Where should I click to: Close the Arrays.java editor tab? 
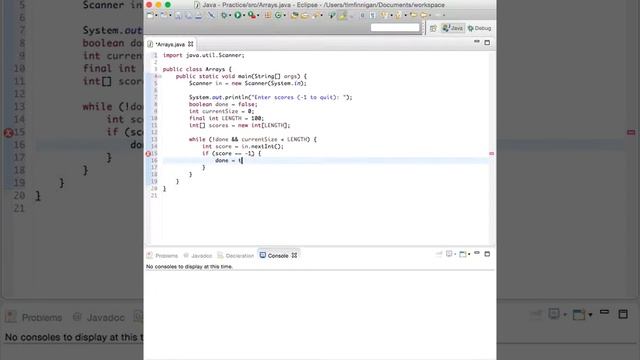pyautogui.click(x=191, y=44)
